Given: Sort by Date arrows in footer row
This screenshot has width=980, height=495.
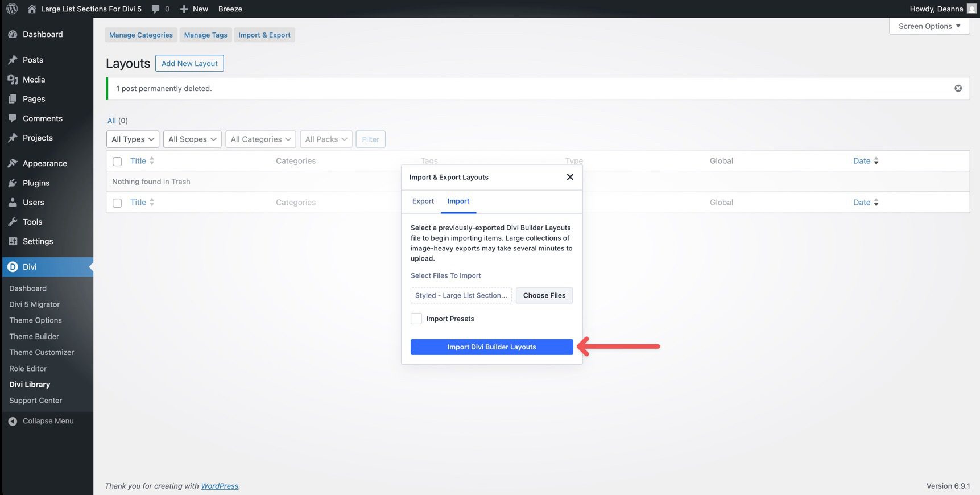Looking at the screenshot, I should coord(876,203).
